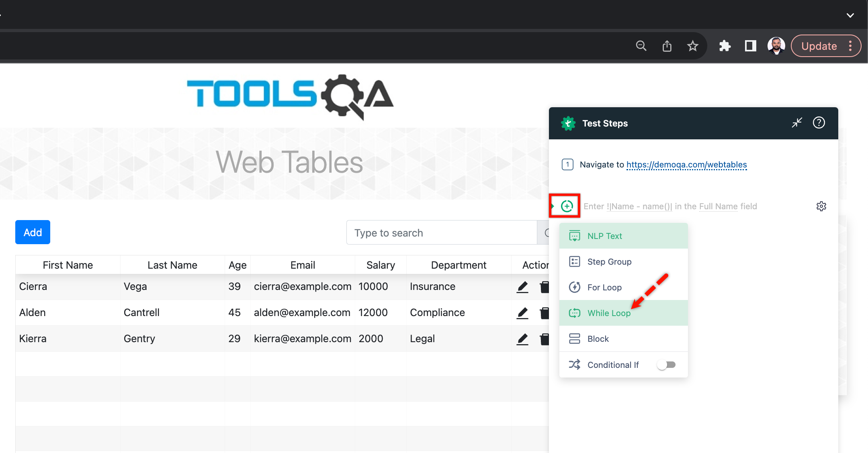Click the Conditional If shuffle icon

(x=575, y=365)
